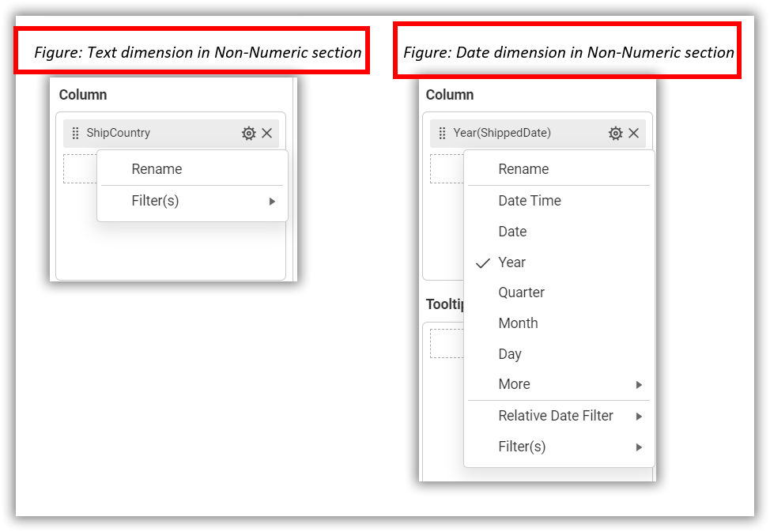Screen dimensions: 770x532
Task: Rename the ShipCountry dimension
Action: (157, 168)
